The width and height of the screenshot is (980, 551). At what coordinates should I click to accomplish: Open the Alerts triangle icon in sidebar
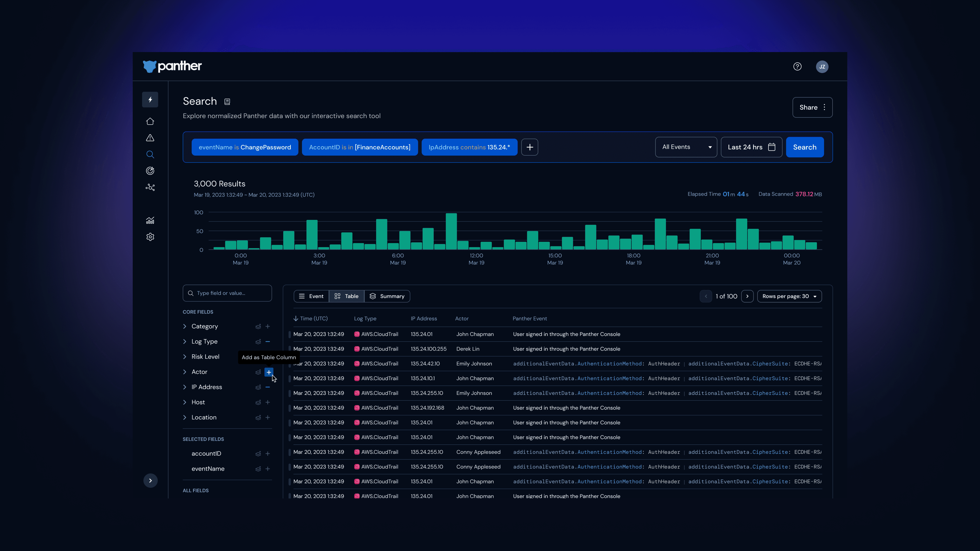(150, 138)
